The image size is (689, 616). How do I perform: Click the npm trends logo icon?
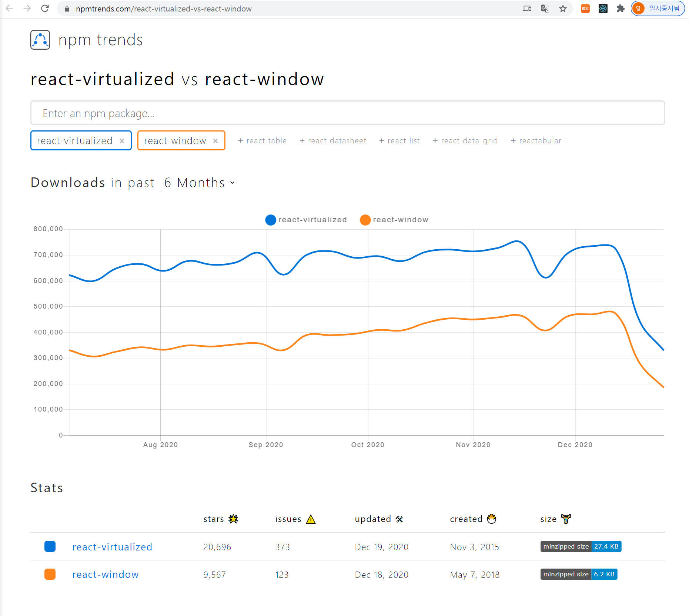[x=40, y=40]
